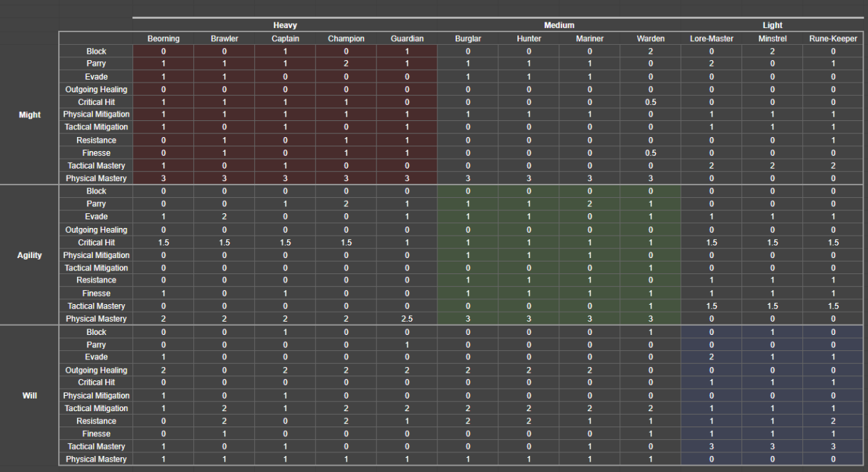The width and height of the screenshot is (868, 472).
Task: Select Mariner's Parry value in Agility section
Action: 589,204
